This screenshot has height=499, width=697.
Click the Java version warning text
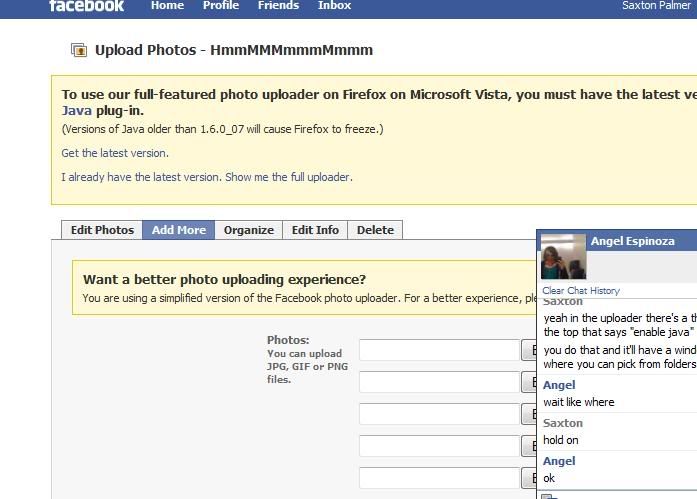tap(222, 129)
